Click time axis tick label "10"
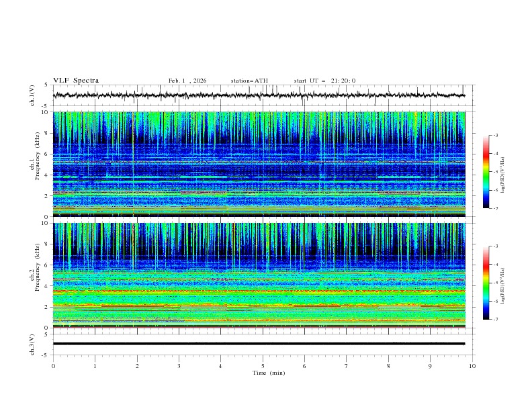This screenshot has height=411, width=532. tap(472, 366)
